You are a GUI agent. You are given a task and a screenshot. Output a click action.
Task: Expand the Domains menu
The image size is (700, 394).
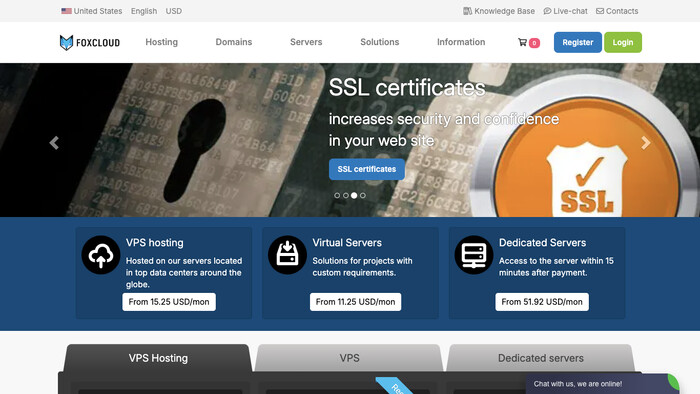click(x=234, y=42)
